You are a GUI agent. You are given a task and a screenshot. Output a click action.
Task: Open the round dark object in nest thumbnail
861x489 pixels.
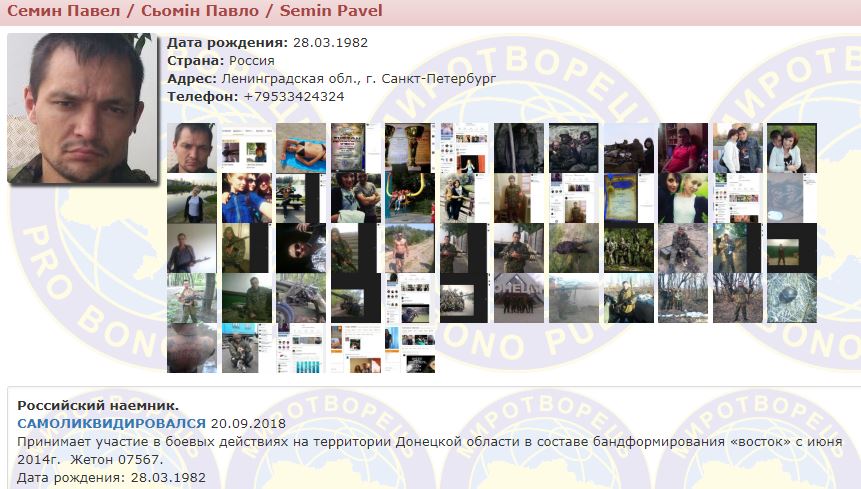792,298
